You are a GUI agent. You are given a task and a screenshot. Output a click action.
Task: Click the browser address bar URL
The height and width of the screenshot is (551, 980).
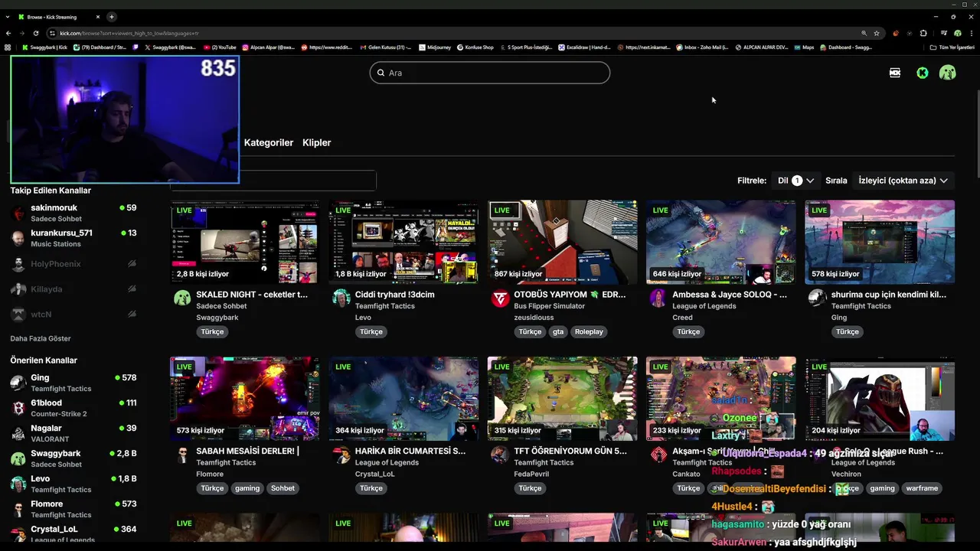click(x=129, y=33)
